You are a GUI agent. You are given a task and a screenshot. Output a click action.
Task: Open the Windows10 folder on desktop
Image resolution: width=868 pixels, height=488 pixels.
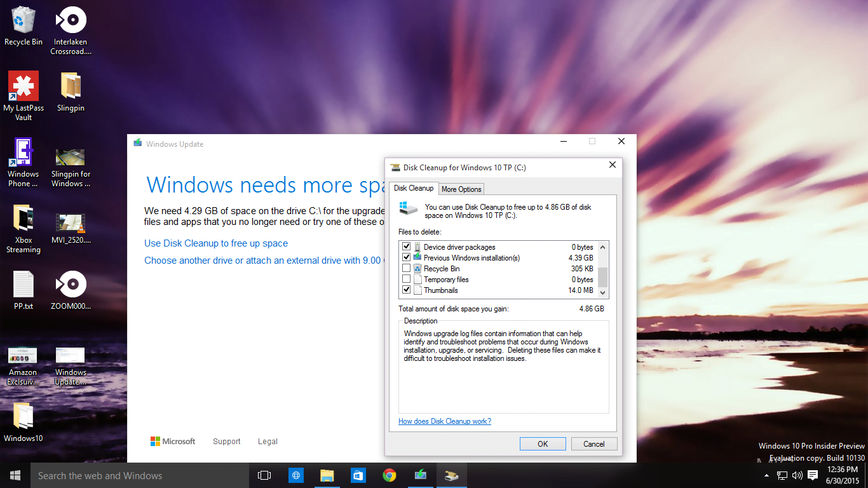tap(24, 422)
